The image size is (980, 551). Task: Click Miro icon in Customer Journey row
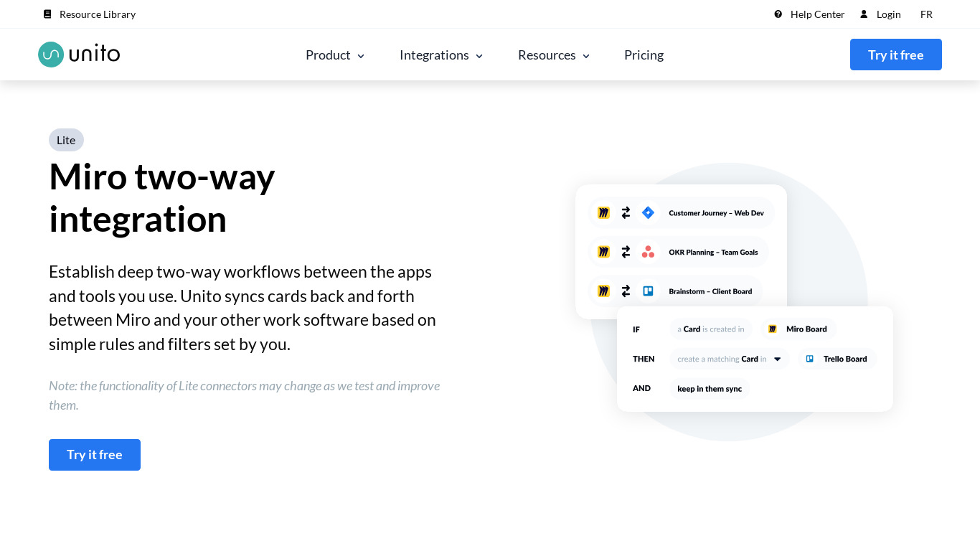603,213
